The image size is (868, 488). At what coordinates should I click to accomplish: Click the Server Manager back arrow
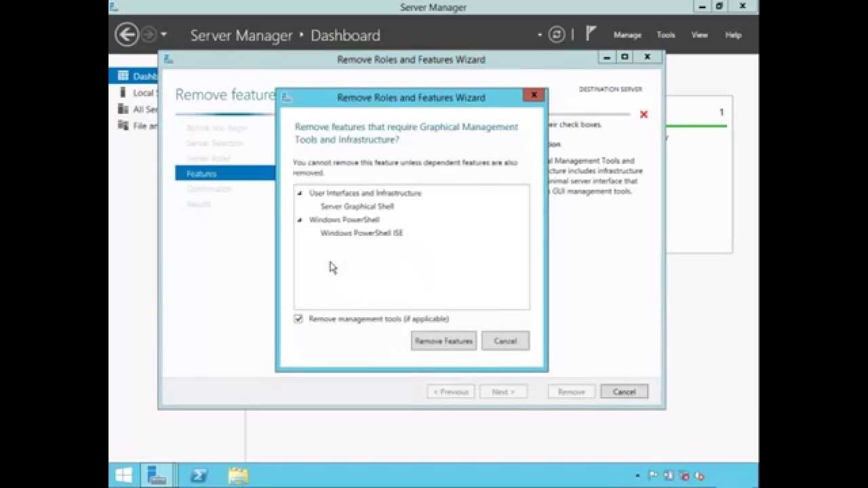pyautogui.click(x=127, y=35)
